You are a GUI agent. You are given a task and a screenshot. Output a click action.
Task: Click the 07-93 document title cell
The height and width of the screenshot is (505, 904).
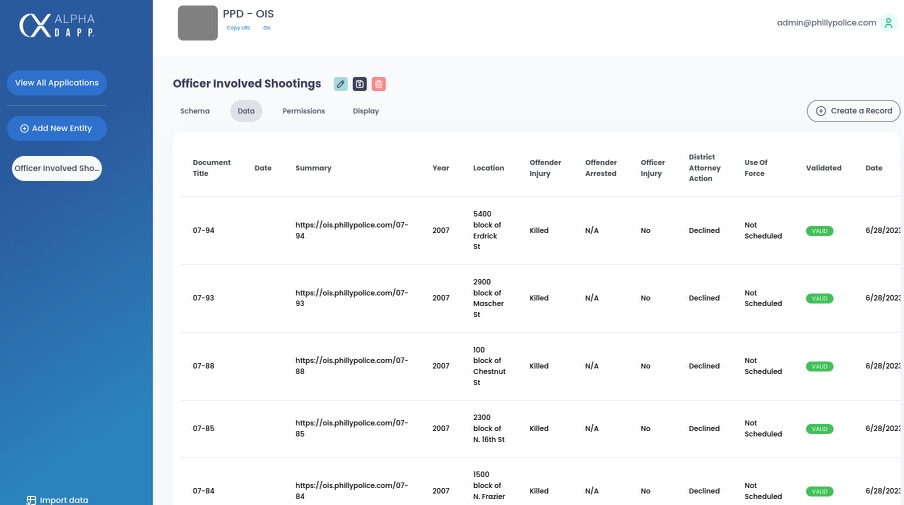tap(204, 298)
